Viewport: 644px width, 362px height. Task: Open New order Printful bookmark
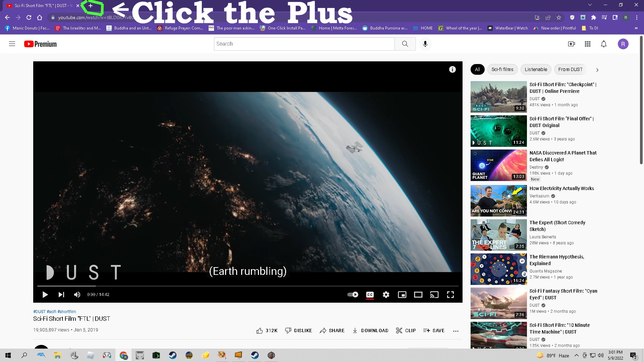point(554,28)
